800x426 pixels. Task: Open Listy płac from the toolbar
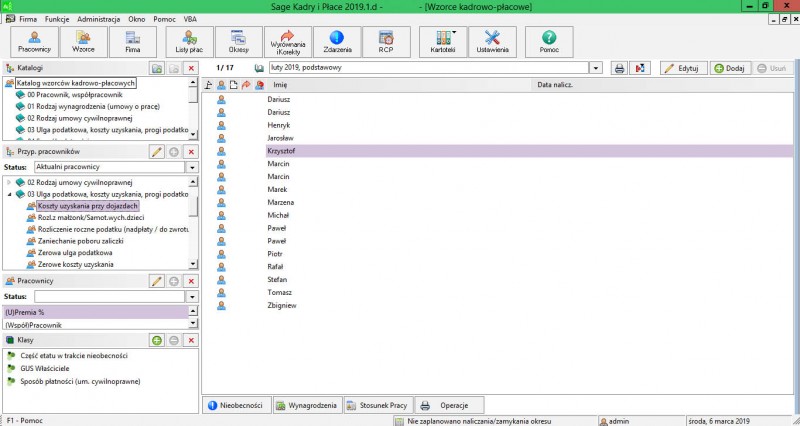189,42
